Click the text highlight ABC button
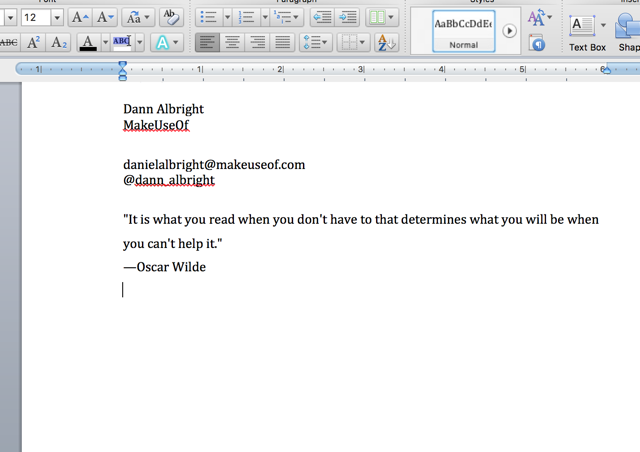Screen dimensions: 640x452 coord(122,42)
